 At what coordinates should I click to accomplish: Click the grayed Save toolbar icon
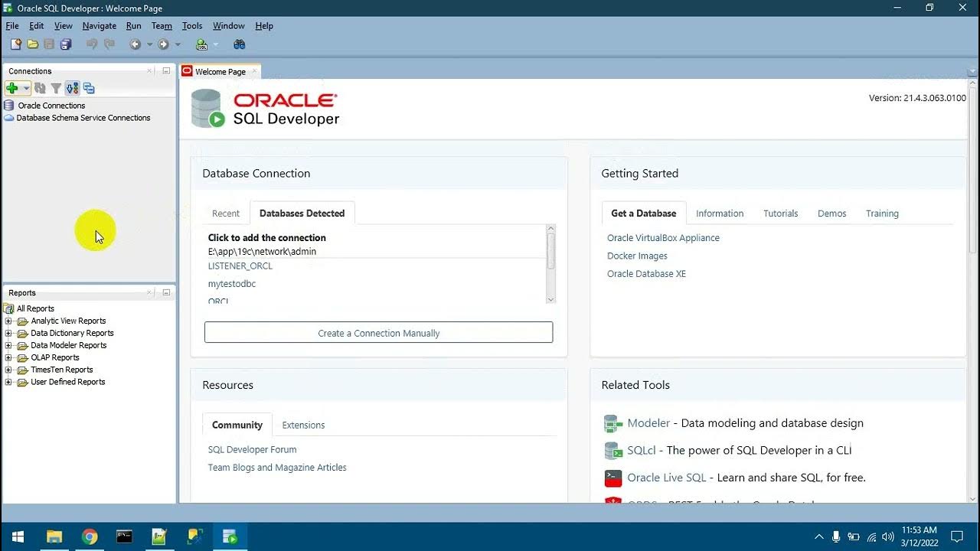[49, 44]
